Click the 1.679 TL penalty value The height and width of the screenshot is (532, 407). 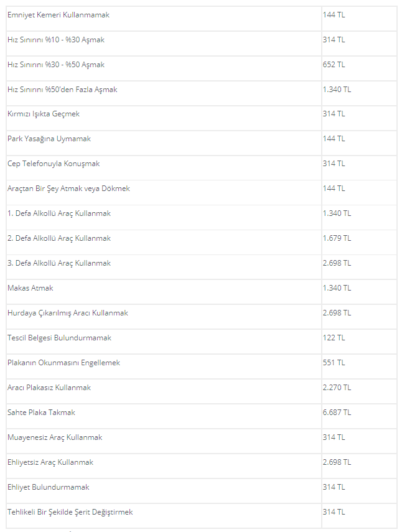[337, 238]
